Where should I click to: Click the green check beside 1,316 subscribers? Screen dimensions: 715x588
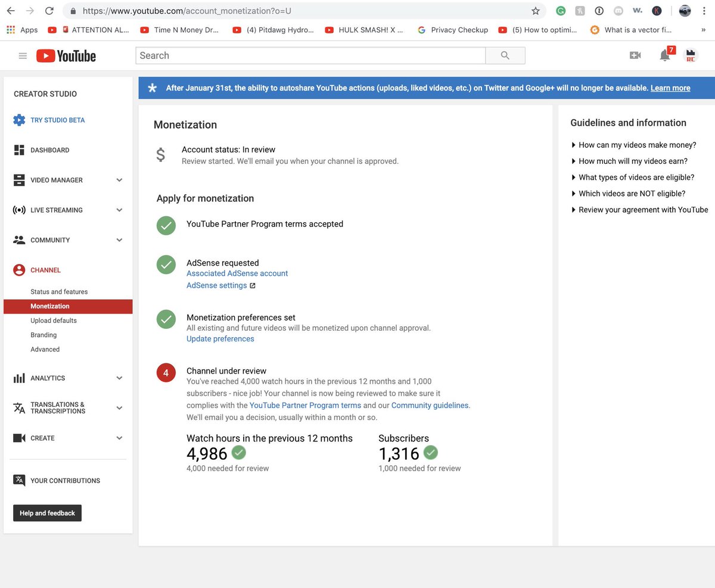[x=430, y=453]
